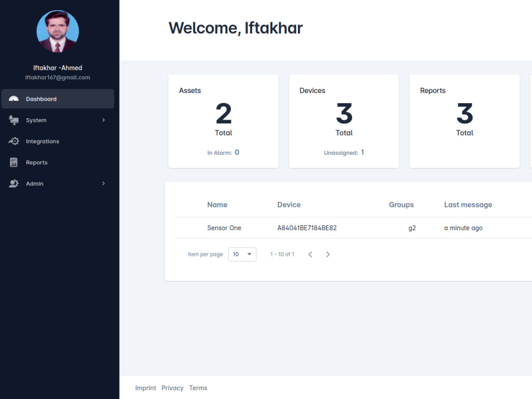
Task: Click the Reports document icon in sidebar
Action: [x=14, y=162]
